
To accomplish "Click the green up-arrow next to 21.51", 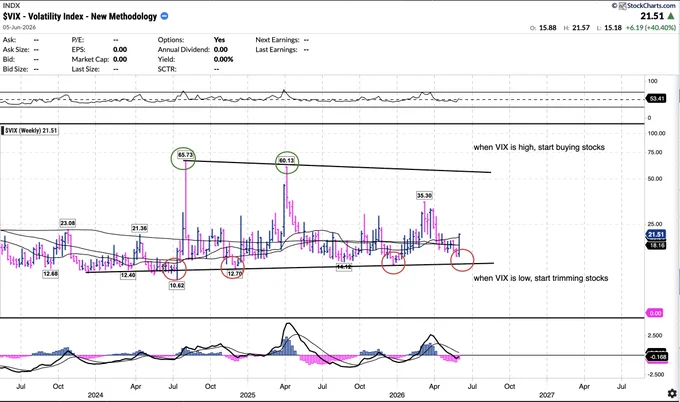I will pyautogui.click(x=671, y=16).
